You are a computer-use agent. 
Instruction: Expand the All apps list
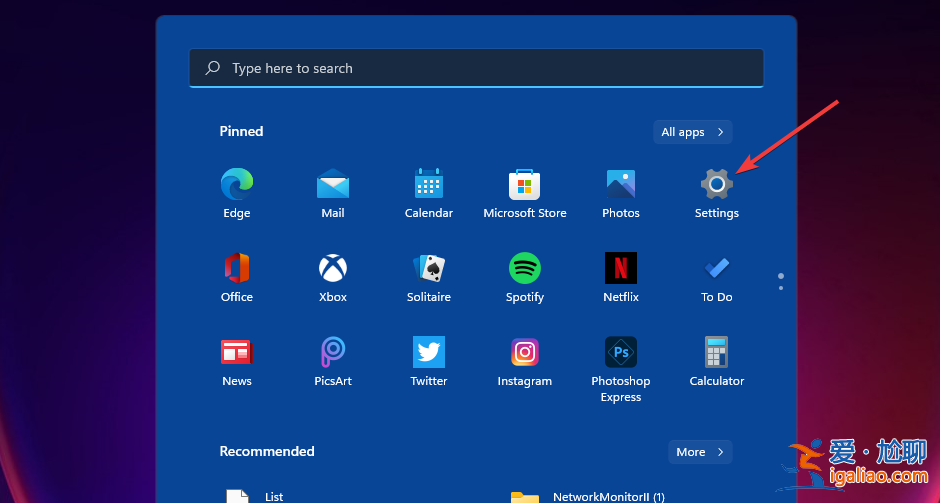[692, 132]
